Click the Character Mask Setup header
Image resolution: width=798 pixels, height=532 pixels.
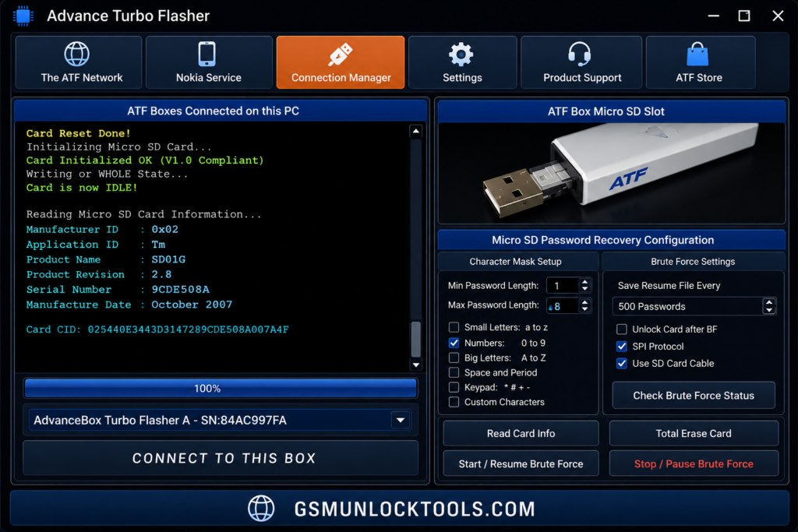click(516, 262)
